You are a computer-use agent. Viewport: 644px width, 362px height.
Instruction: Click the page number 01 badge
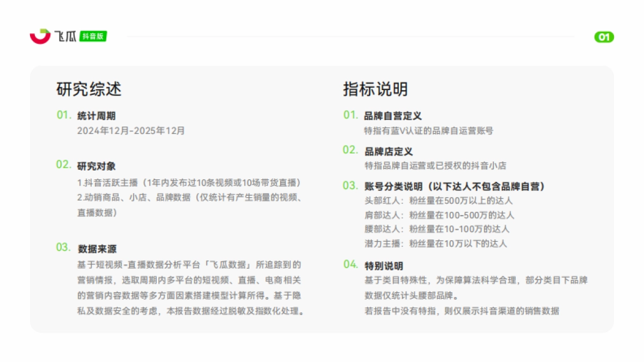click(x=604, y=36)
